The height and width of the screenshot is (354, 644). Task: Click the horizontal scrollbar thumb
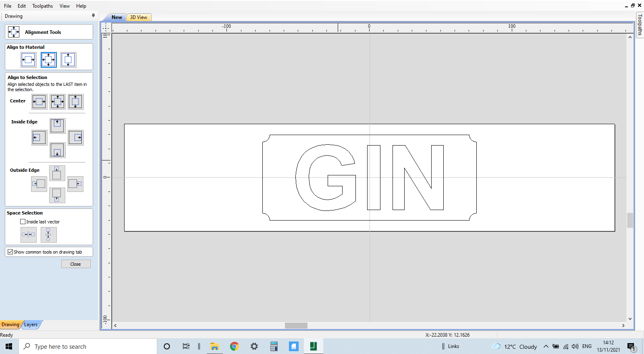pos(296,325)
